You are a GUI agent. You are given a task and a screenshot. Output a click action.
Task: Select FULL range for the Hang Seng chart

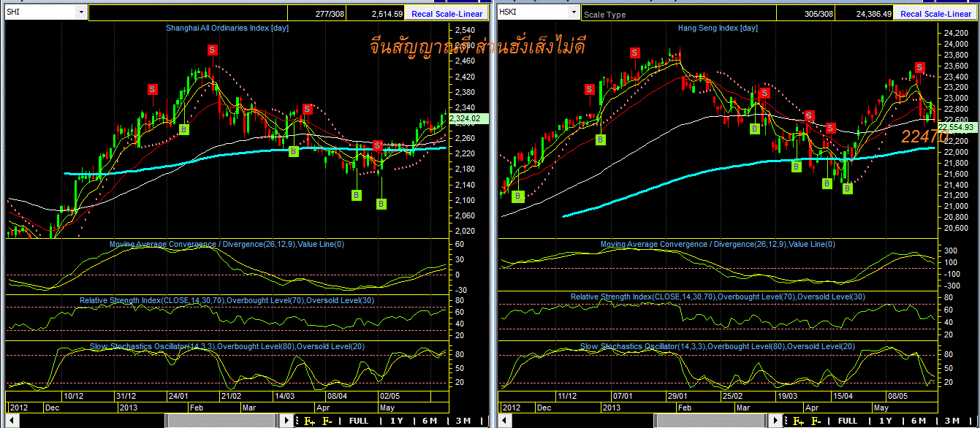pos(848,421)
